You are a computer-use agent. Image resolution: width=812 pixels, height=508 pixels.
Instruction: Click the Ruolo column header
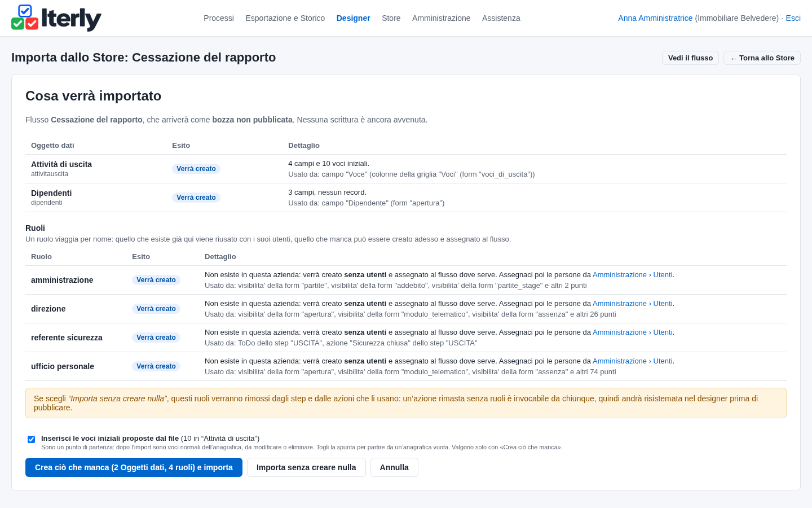pyautogui.click(x=41, y=257)
